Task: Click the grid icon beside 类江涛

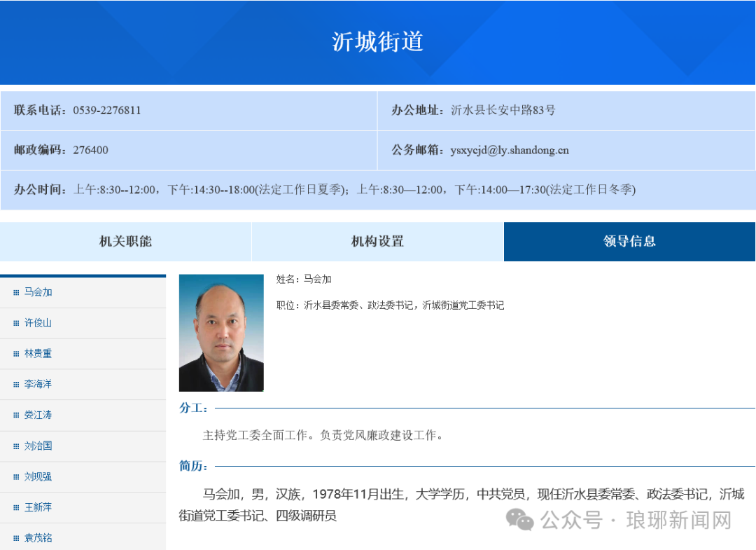Action: pos(16,415)
